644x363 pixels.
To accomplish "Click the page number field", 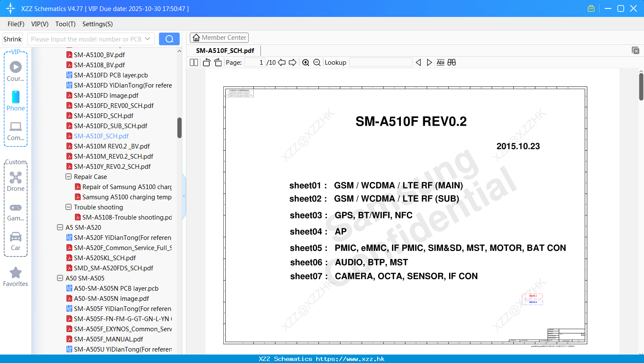I will tap(255, 63).
